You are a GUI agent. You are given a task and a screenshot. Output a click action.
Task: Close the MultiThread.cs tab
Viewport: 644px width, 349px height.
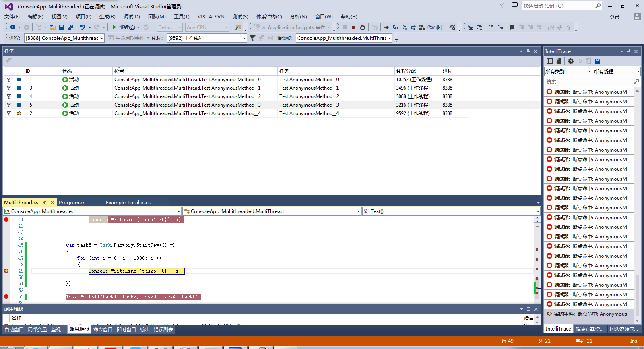52,203
